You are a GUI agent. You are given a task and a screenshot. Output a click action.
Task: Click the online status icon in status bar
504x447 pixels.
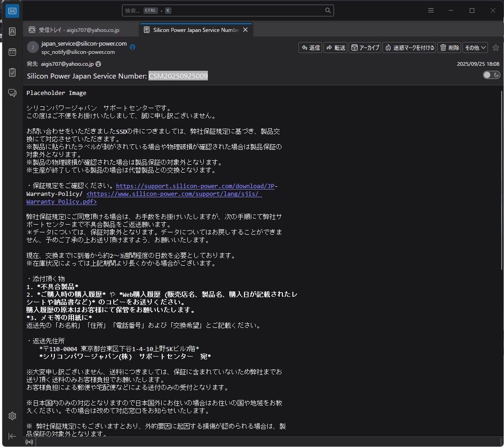tap(29, 442)
